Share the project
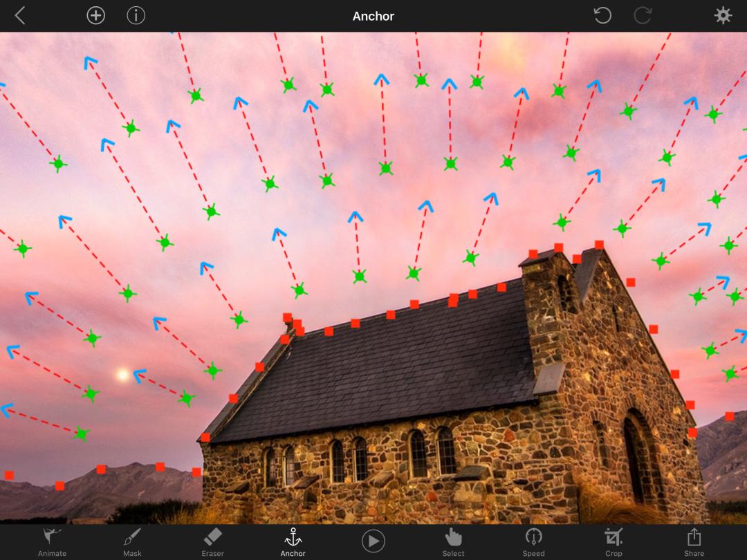747x560 pixels. pyautogui.click(x=694, y=541)
